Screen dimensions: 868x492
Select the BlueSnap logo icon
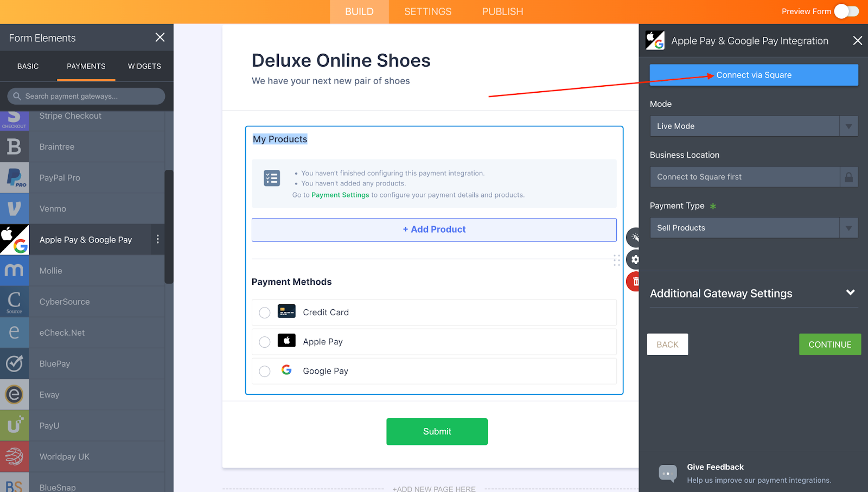pos(14,483)
